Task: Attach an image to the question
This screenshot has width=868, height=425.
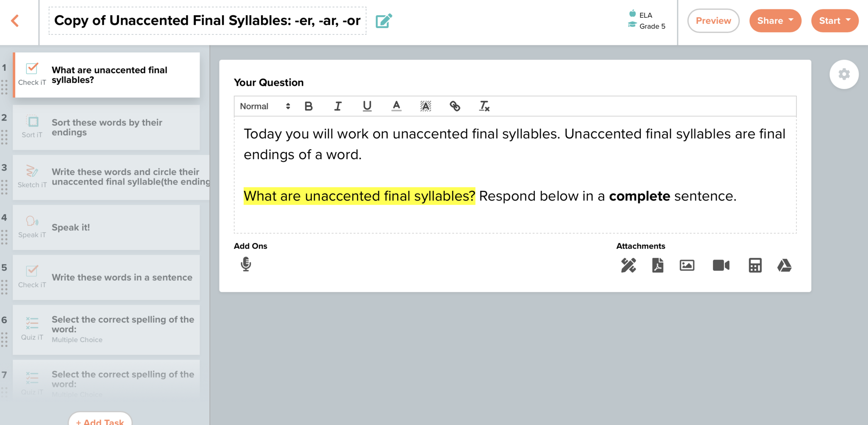Action: [x=687, y=266]
